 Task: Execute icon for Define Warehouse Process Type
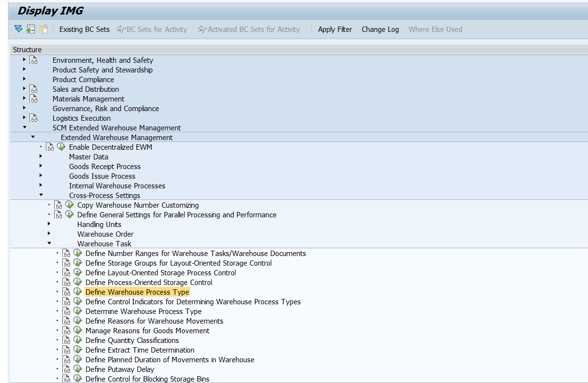(77, 292)
